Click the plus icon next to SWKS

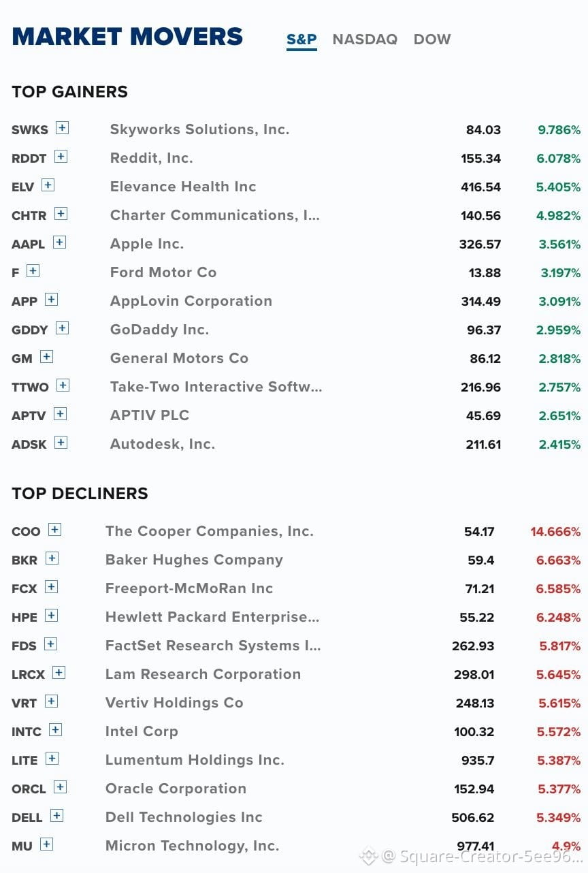coord(62,128)
